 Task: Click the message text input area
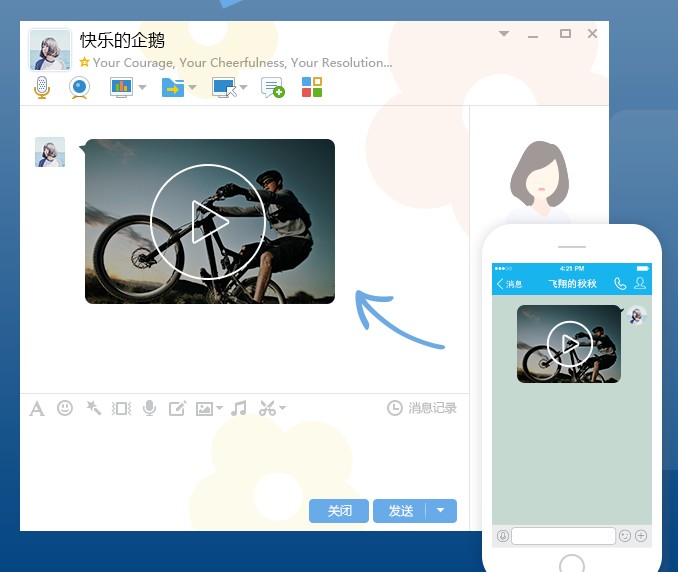(x=245, y=458)
